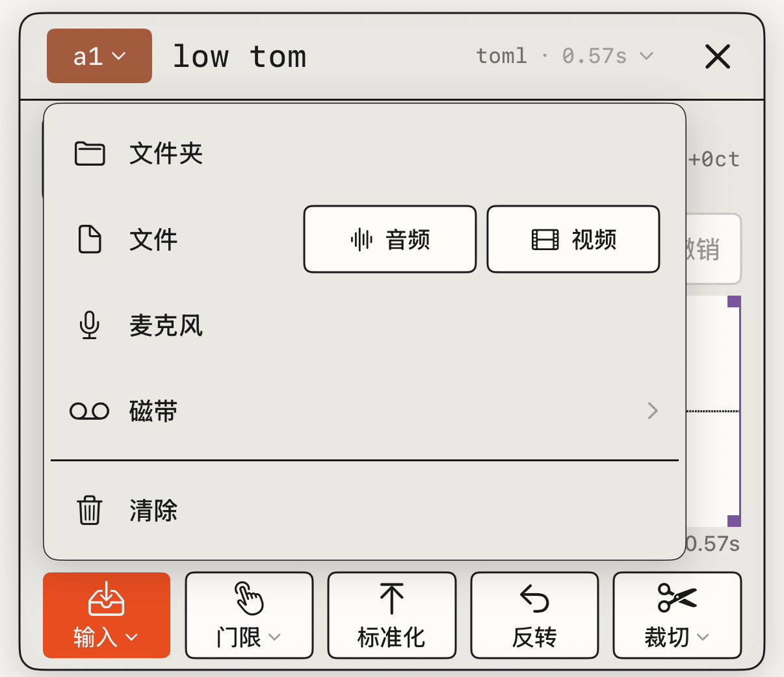The height and width of the screenshot is (677, 784).
Task: Open the a1 pad selector dropdown
Action: [99, 56]
